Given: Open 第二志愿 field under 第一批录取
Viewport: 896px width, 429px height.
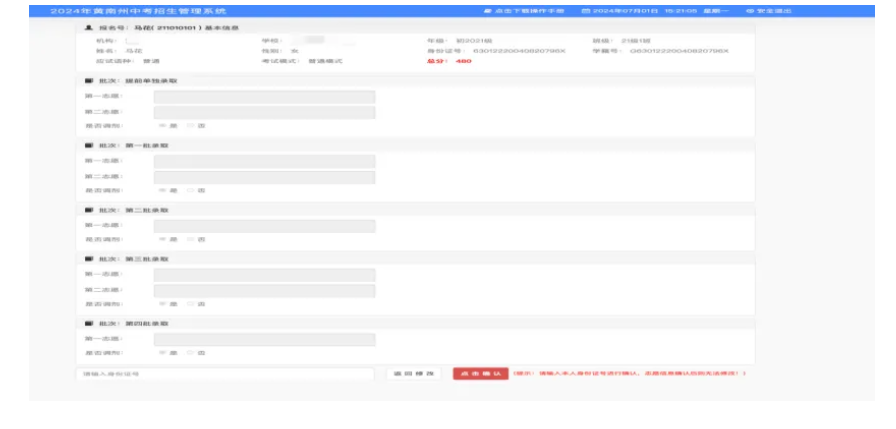Looking at the screenshot, I should [264, 177].
